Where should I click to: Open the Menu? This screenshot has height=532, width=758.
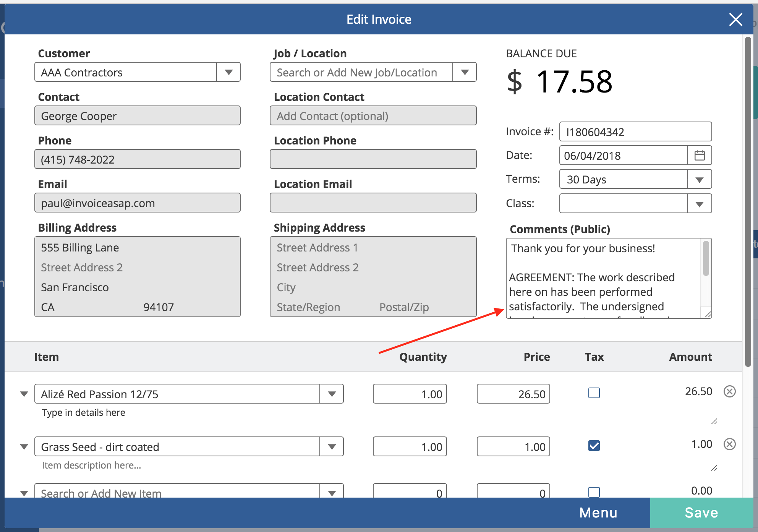598,513
